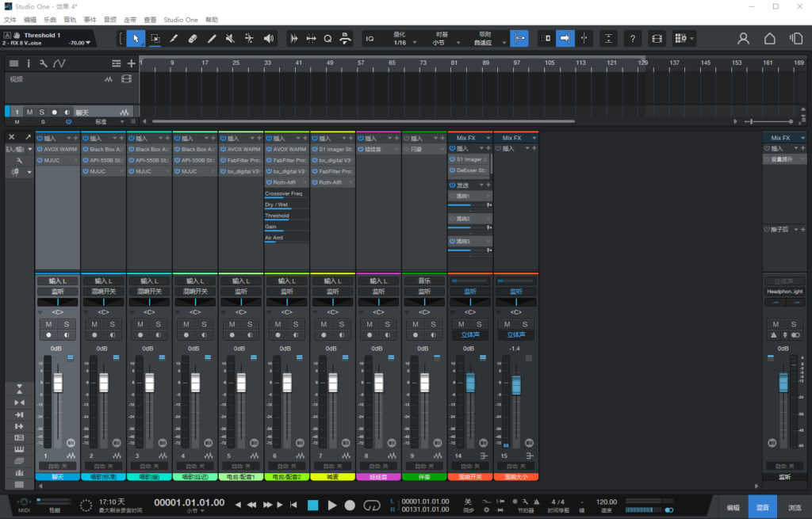Image resolution: width=812 pixels, height=519 pixels.
Task: Open the help question mark button
Action: [x=632, y=38]
